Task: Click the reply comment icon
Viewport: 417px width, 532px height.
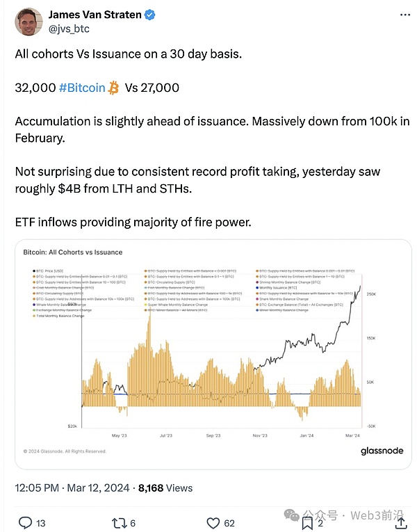Action: tap(25, 522)
